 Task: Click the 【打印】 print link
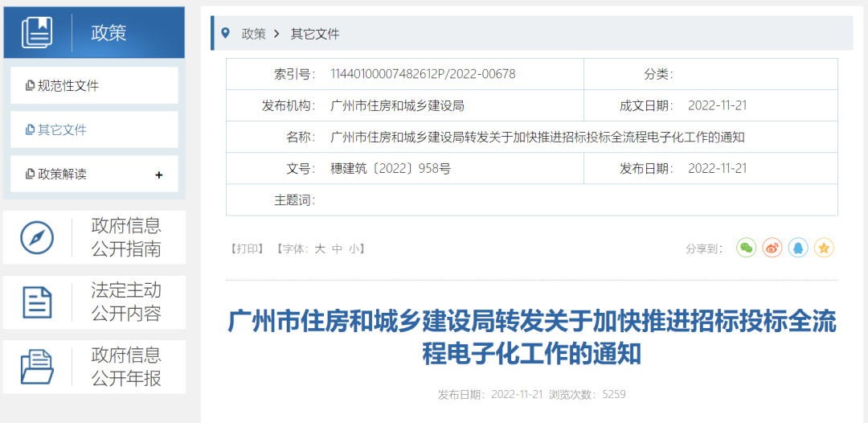[248, 249]
